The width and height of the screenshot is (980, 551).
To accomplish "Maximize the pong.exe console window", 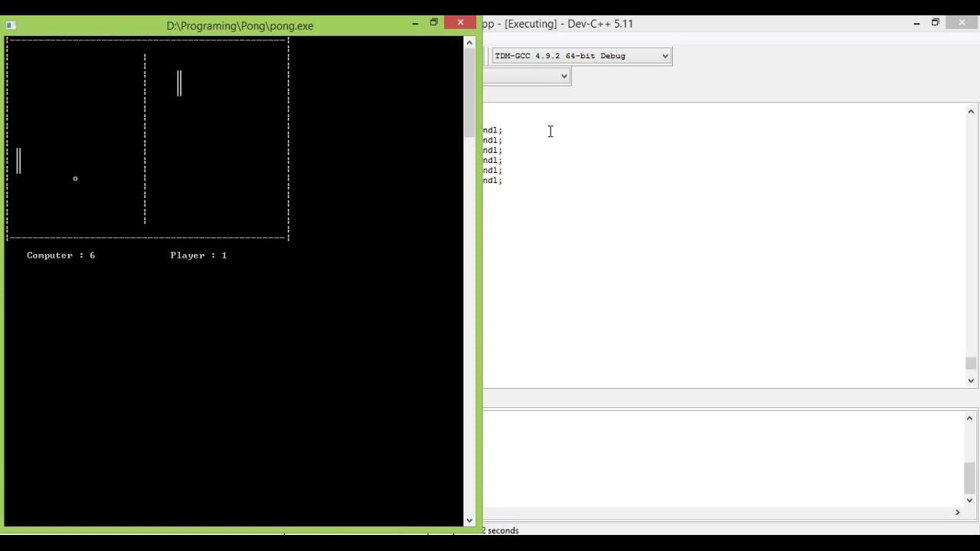I will (434, 23).
